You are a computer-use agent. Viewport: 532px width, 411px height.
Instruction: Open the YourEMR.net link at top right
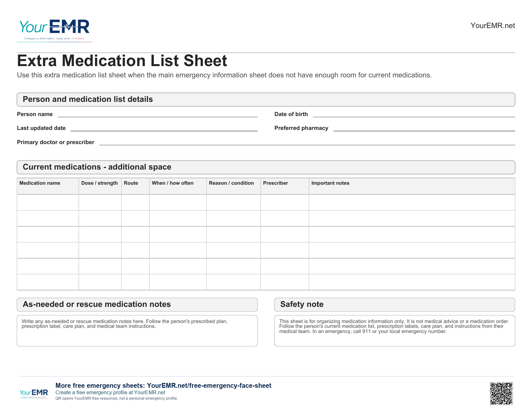pos(493,26)
